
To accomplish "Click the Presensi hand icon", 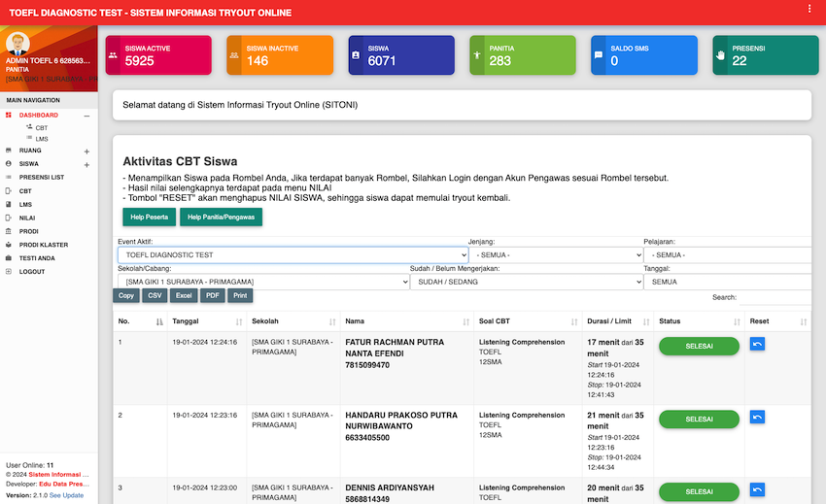I will 720,55.
